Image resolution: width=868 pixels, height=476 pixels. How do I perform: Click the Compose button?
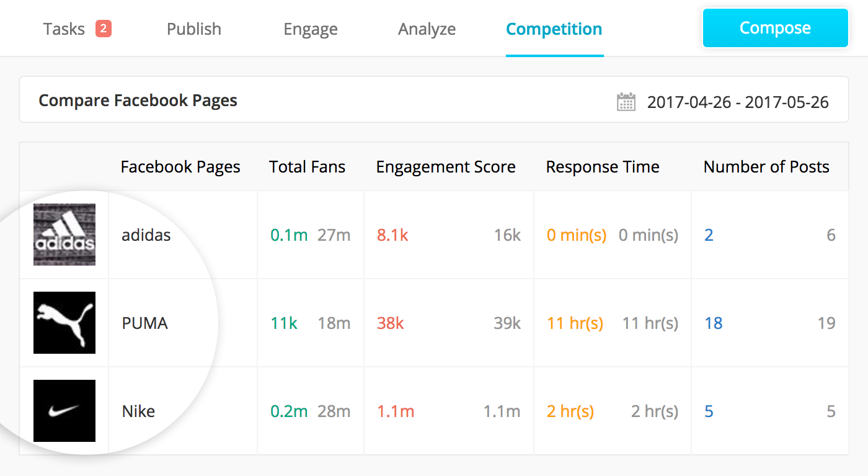pos(775,28)
